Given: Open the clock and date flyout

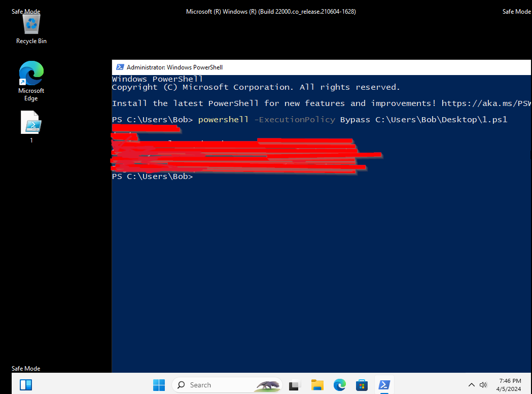Looking at the screenshot, I should [509, 384].
